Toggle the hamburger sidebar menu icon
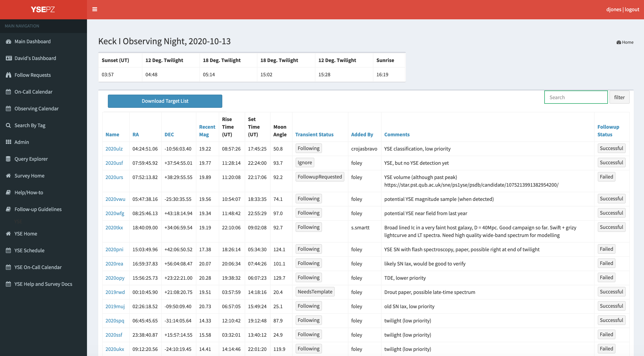The width and height of the screenshot is (644, 356). pos(95,9)
